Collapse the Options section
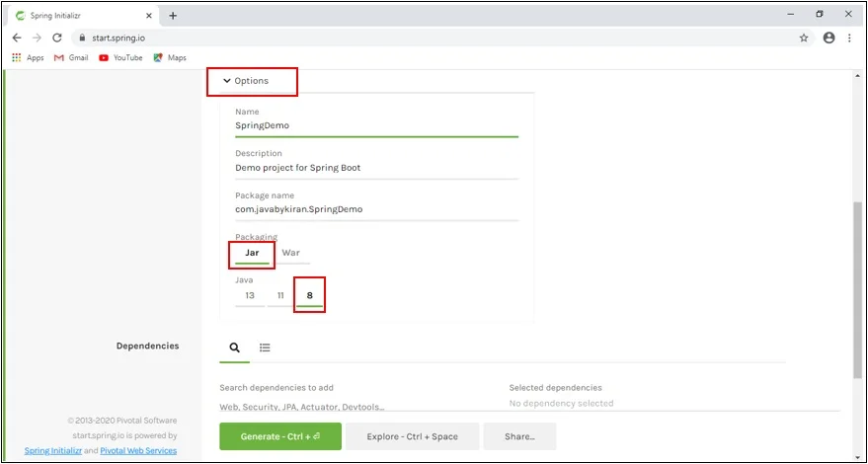 [246, 81]
